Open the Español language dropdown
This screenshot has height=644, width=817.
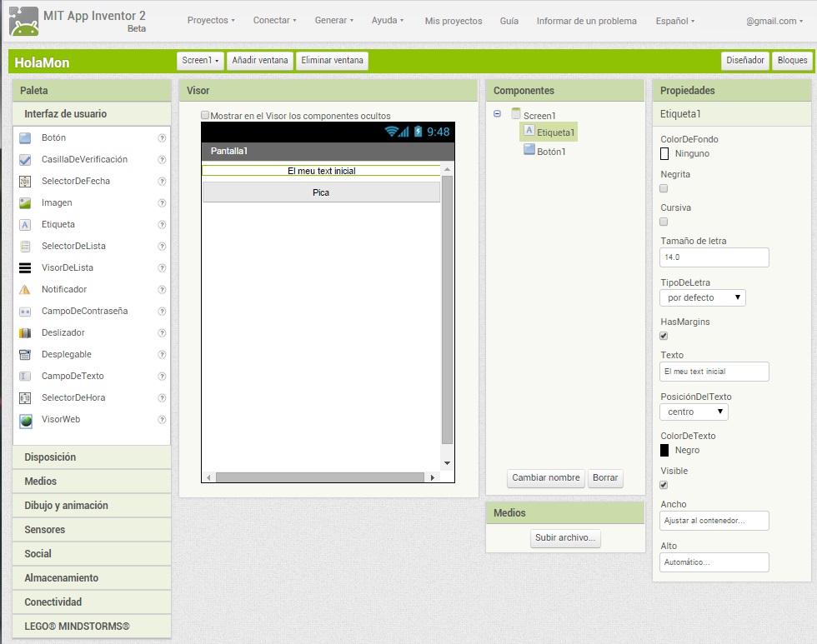674,21
